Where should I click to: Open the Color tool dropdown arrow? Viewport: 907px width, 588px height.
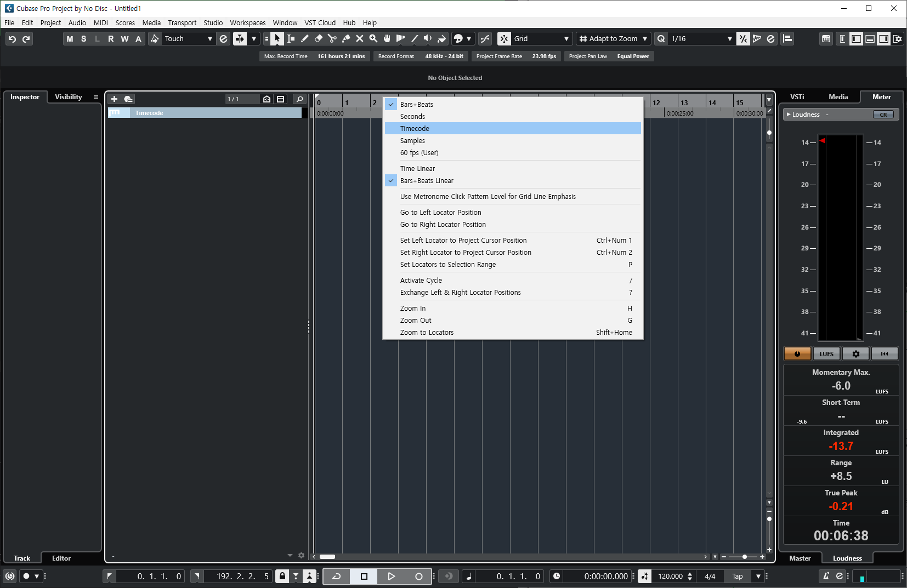469,39
